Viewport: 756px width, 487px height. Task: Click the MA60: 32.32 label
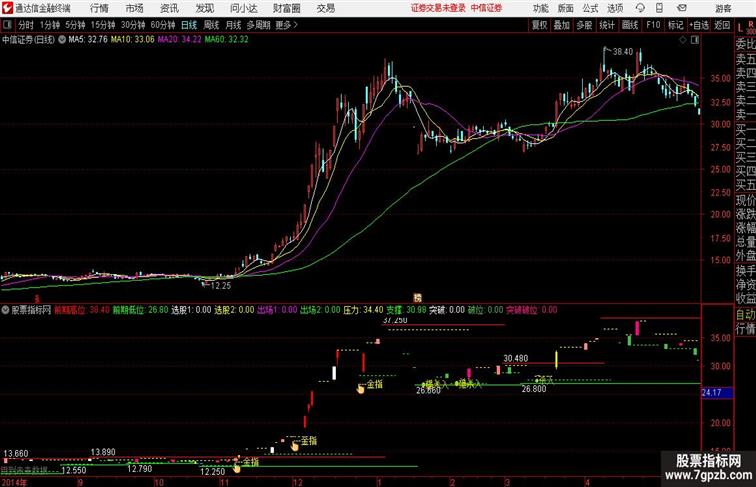tap(227, 40)
